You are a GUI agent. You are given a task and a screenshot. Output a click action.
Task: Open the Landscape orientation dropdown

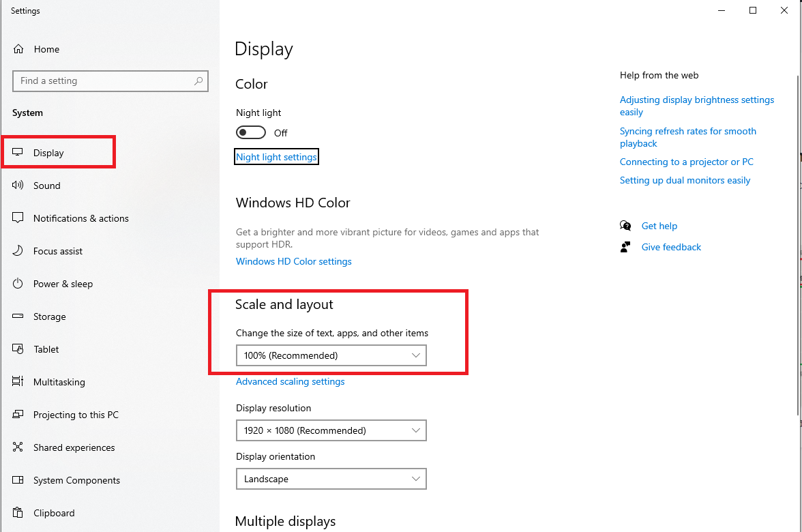[x=331, y=479]
